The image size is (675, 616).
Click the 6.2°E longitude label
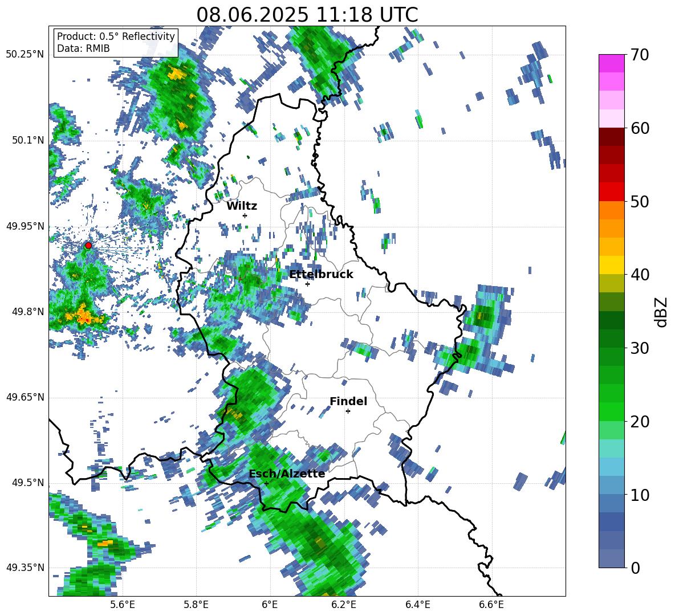pyautogui.click(x=344, y=605)
